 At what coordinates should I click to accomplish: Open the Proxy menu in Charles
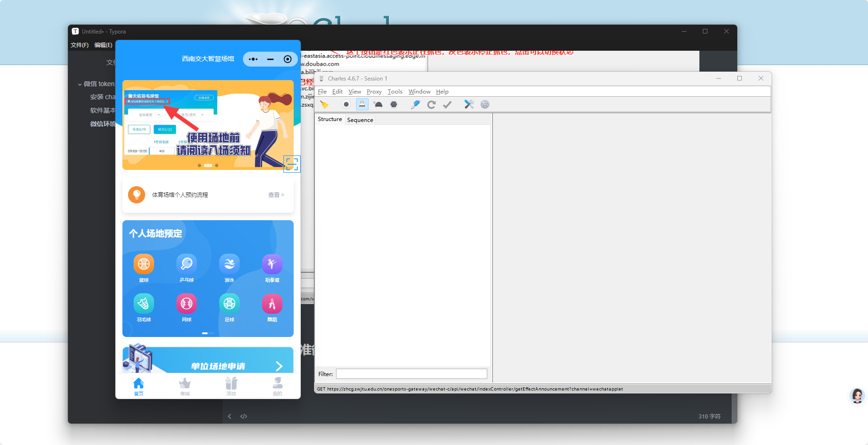[374, 92]
